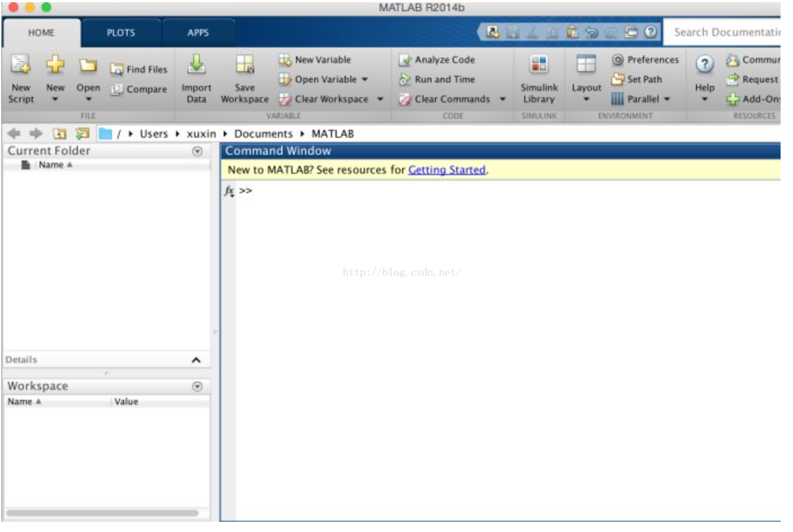Open the New dropdown arrow

click(55, 99)
